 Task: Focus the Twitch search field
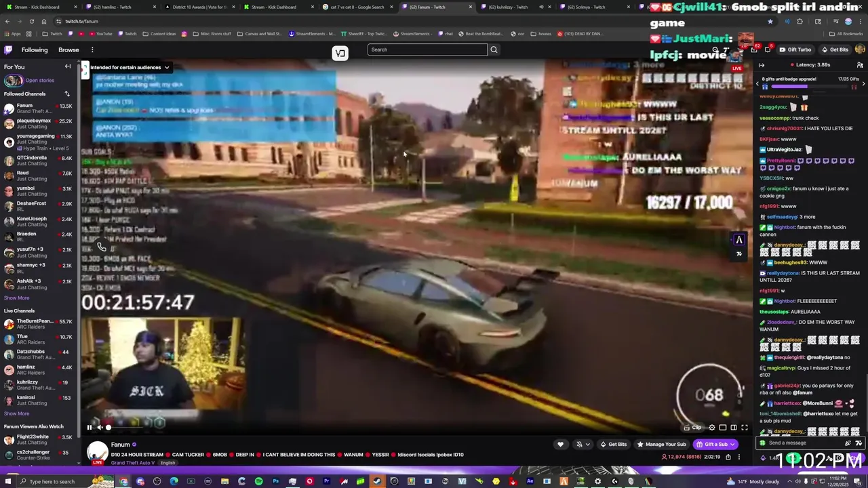pos(427,49)
